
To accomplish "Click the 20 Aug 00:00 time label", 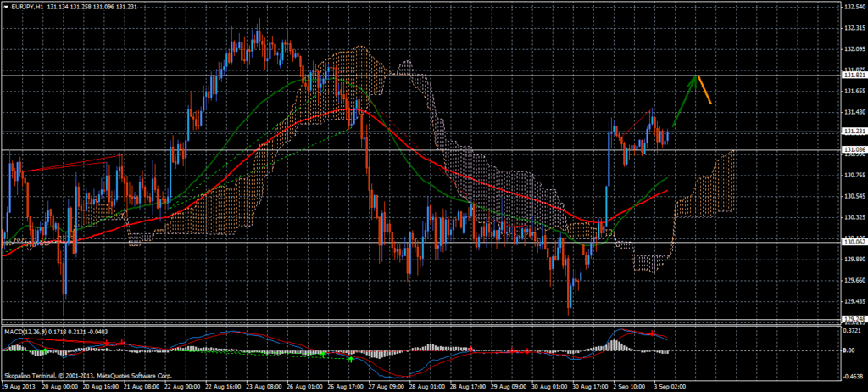I will [60, 385].
